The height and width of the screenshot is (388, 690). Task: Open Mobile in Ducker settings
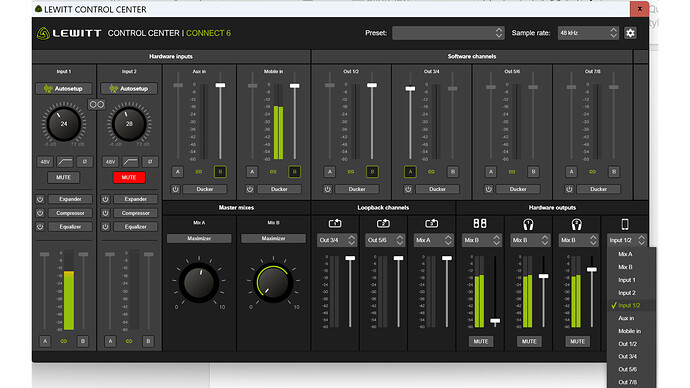[x=279, y=189]
